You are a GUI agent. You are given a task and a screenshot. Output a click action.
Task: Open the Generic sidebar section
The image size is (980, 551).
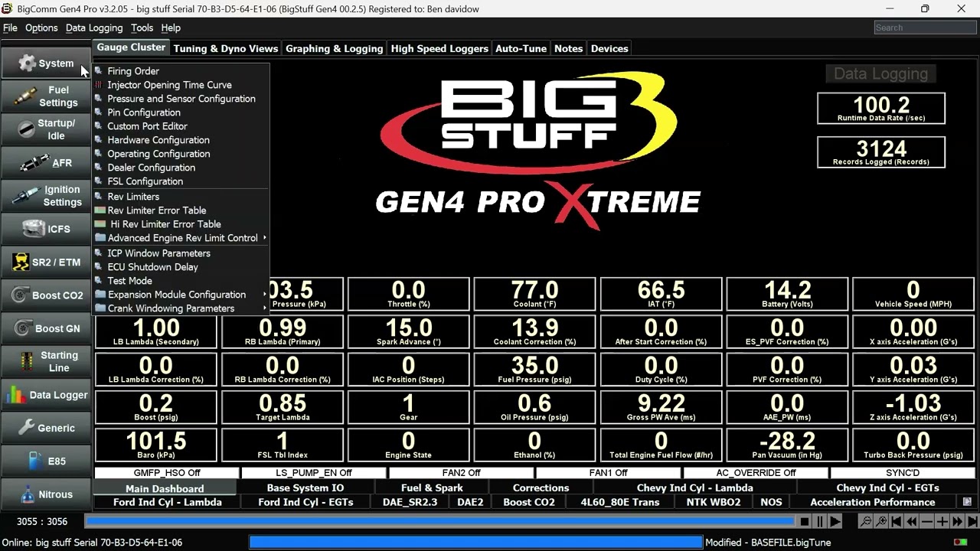[x=46, y=428]
